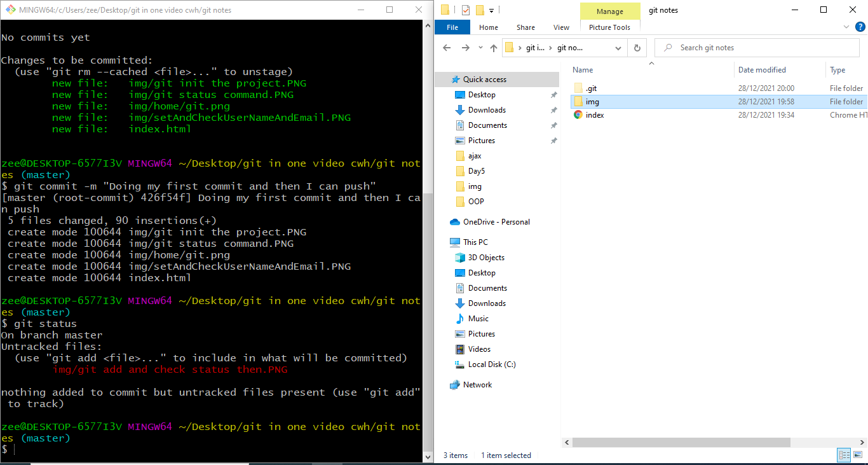The image size is (868, 465).
Task: Click 'git i...' breadcrumb in address bar
Action: click(x=535, y=48)
